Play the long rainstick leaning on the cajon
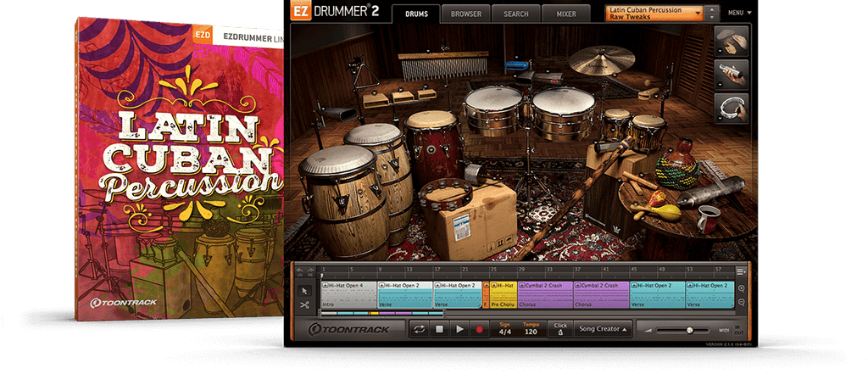This screenshot has height=374, width=868. 576,194
